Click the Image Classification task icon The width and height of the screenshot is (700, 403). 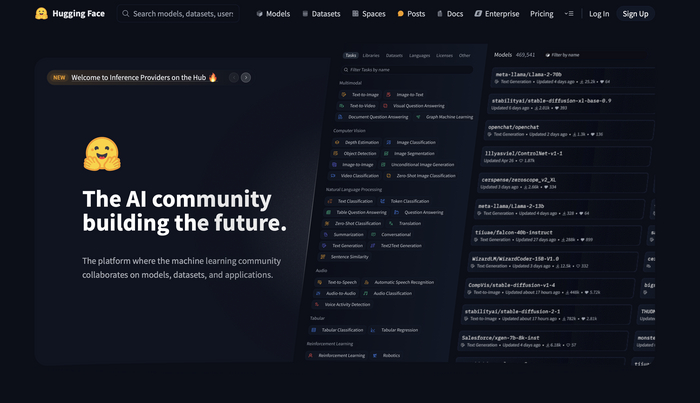388,142
